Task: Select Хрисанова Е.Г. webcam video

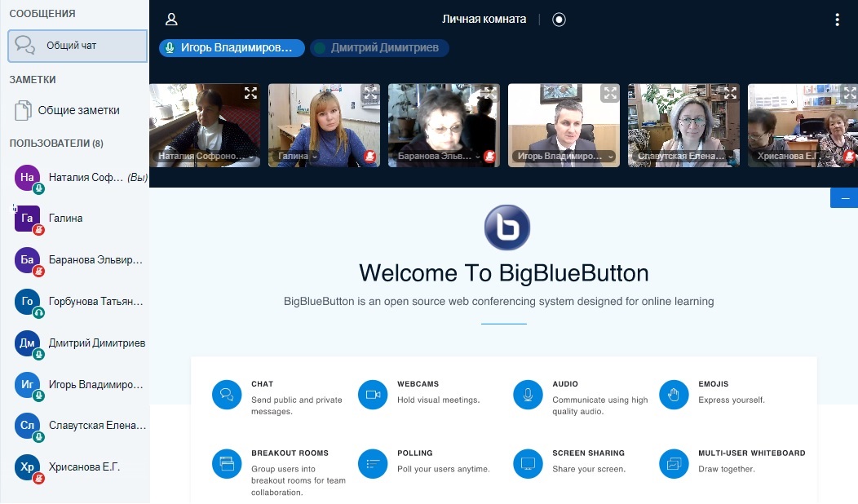Action: [x=803, y=126]
